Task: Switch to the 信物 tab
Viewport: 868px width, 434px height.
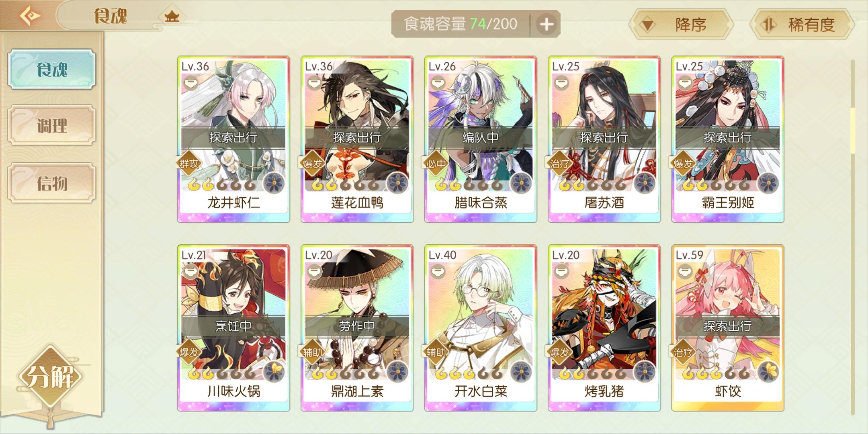Action: click(x=52, y=183)
